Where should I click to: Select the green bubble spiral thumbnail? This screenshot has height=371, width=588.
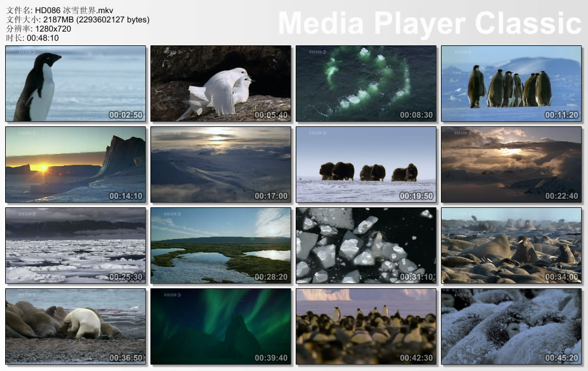[366, 84]
